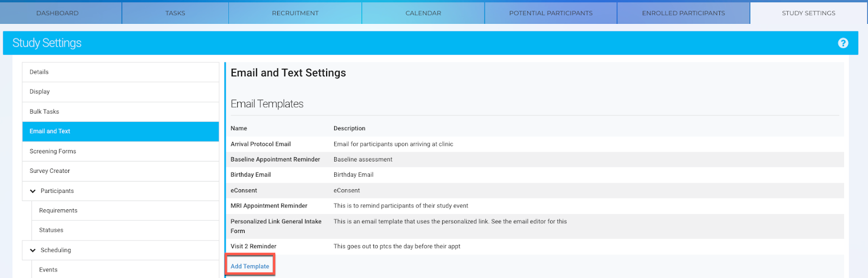Open Requirements under Participants
Image resolution: width=868 pixels, height=278 pixels.
coord(125,211)
